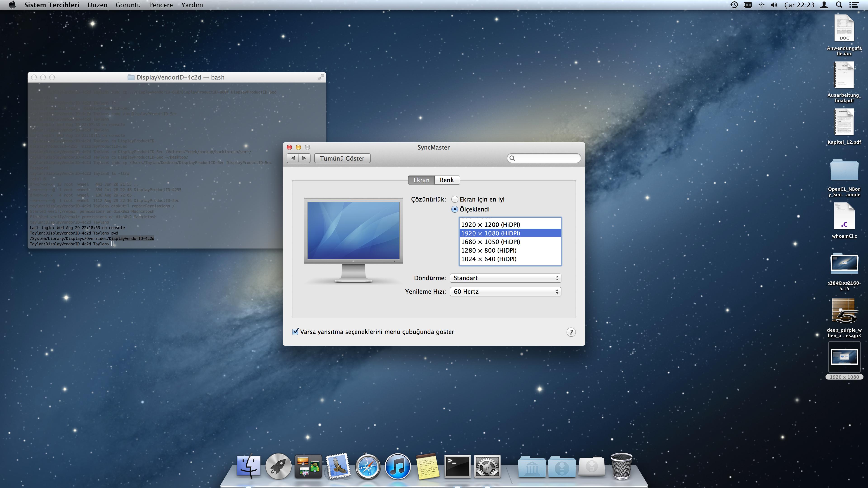Open Apple menu logo
The width and height of the screenshot is (868, 488).
pyautogui.click(x=12, y=5)
